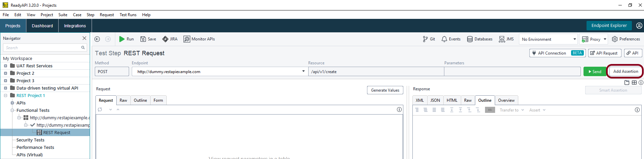Click the navigate back arrow icon
644x159 pixels.
[97, 39]
